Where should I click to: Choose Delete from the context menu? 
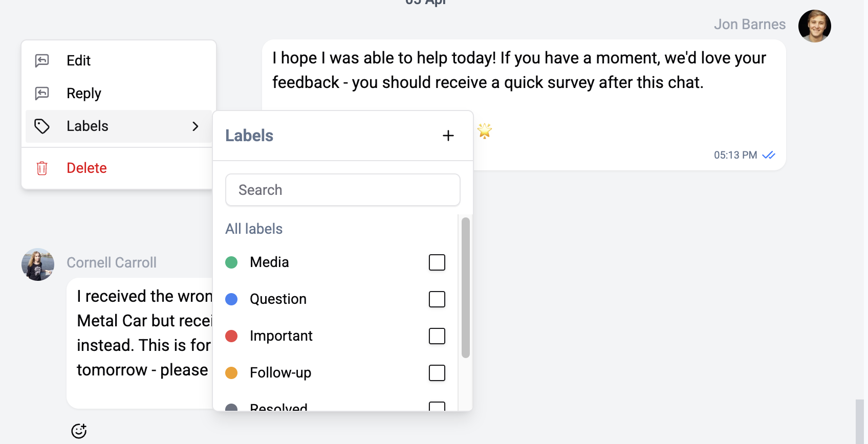[x=86, y=168]
